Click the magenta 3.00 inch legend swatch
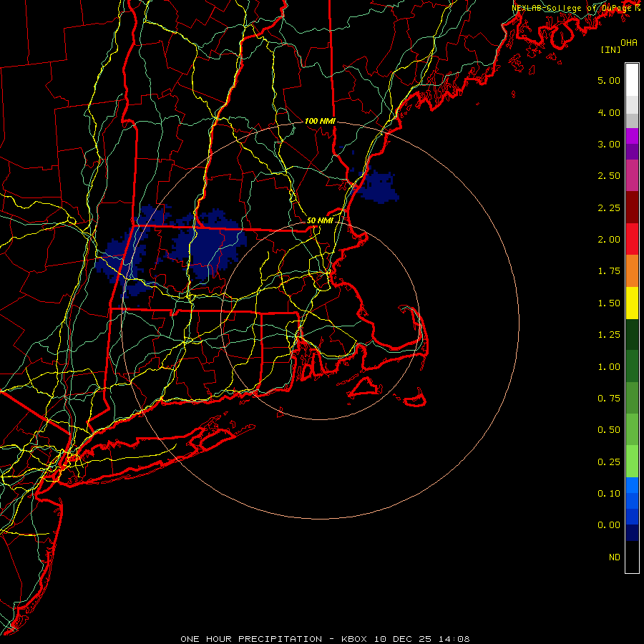The width and height of the screenshot is (644, 644). (632, 136)
